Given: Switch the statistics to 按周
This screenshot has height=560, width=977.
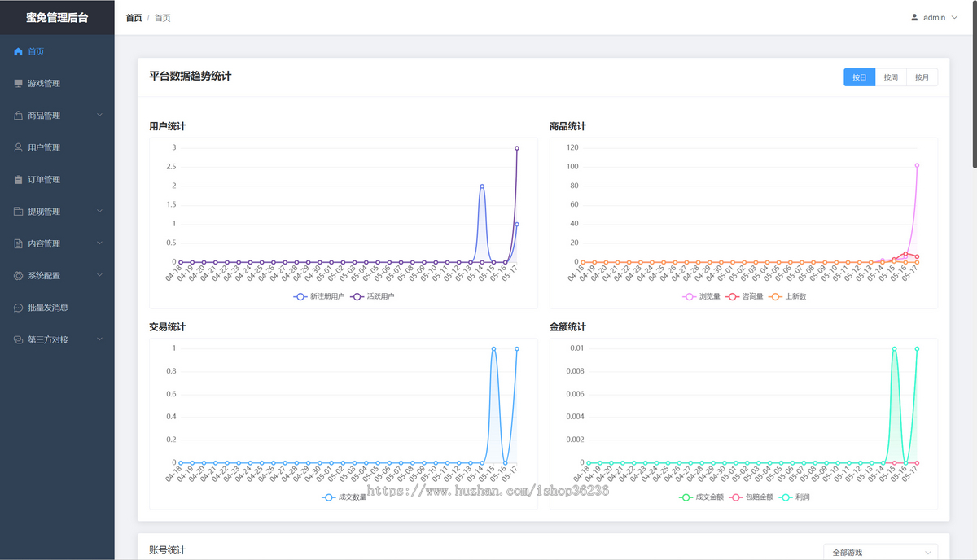Looking at the screenshot, I should [891, 77].
